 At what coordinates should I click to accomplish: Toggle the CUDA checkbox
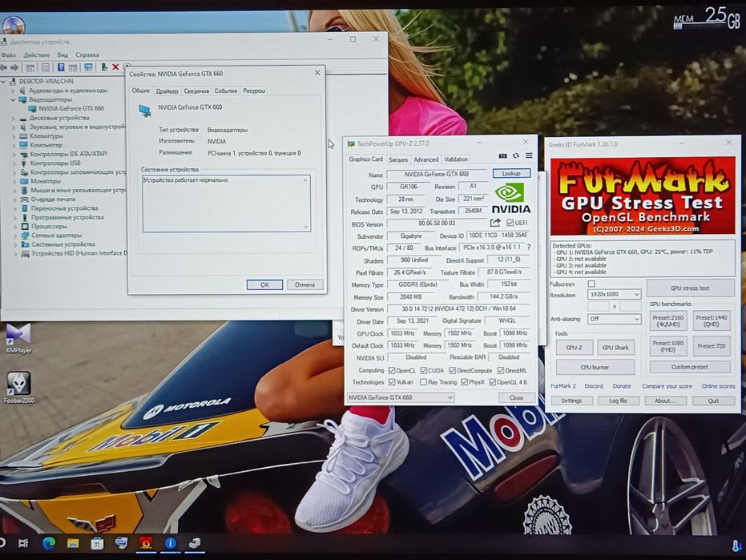pos(423,370)
